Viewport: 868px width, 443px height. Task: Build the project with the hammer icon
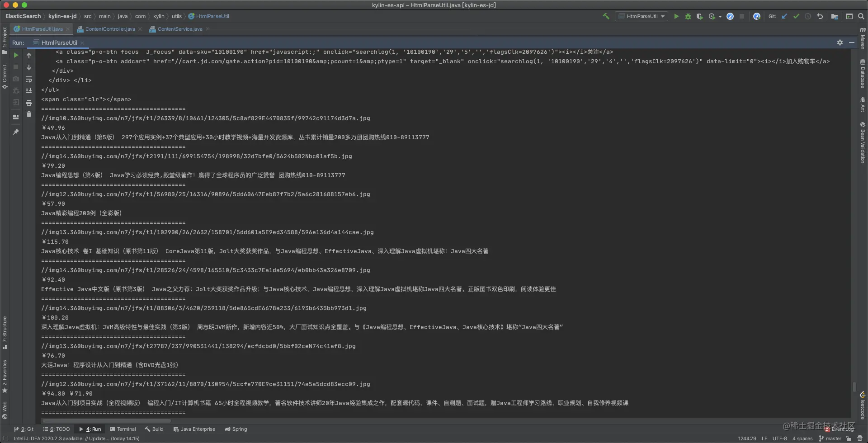pos(606,16)
